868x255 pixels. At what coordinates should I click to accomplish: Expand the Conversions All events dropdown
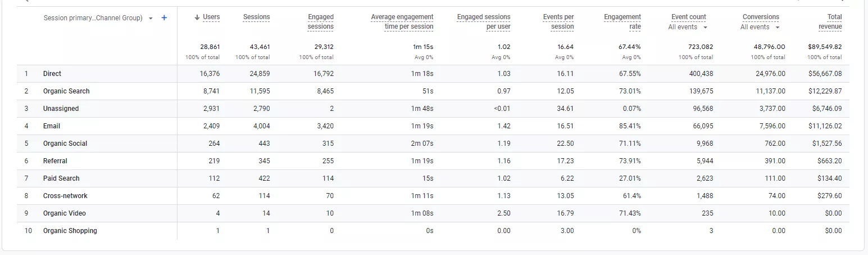click(x=760, y=27)
